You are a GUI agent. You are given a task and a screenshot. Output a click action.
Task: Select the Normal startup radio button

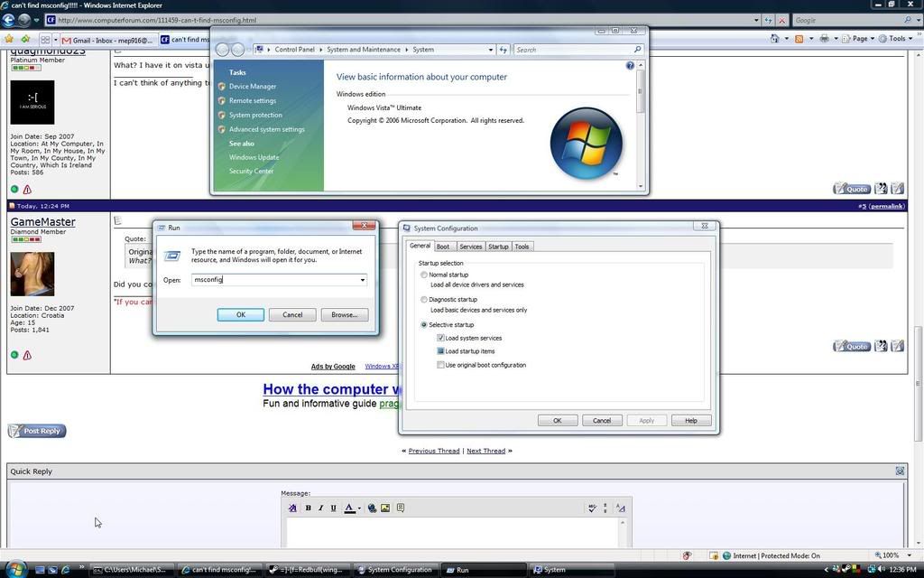(424, 275)
